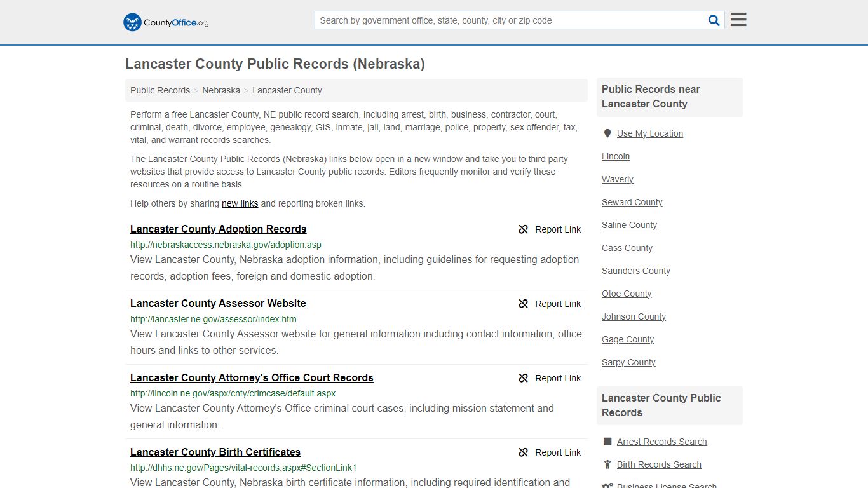868x488 pixels.
Task: Select Waverly in nearby list
Action: click(618, 179)
